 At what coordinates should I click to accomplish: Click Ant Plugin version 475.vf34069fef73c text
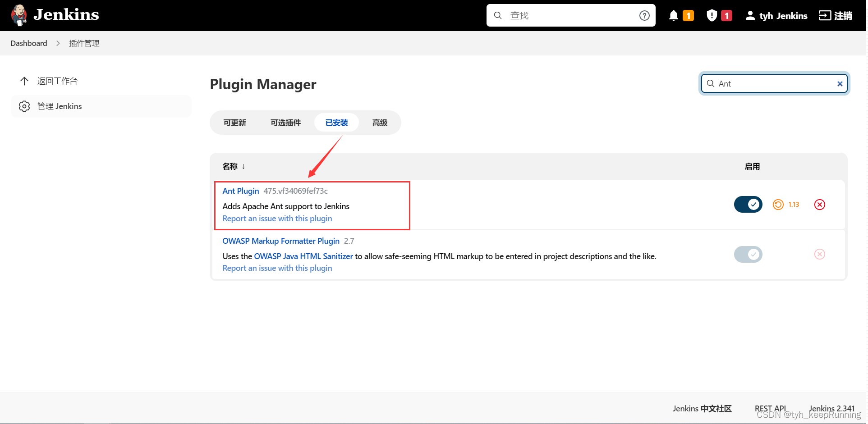pyautogui.click(x=296, y=191)
